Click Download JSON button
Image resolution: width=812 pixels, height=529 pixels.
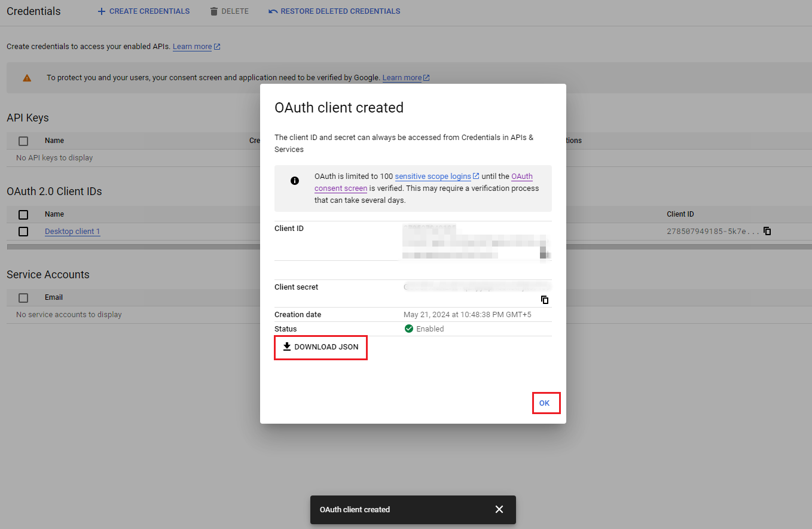pos(320,347)
